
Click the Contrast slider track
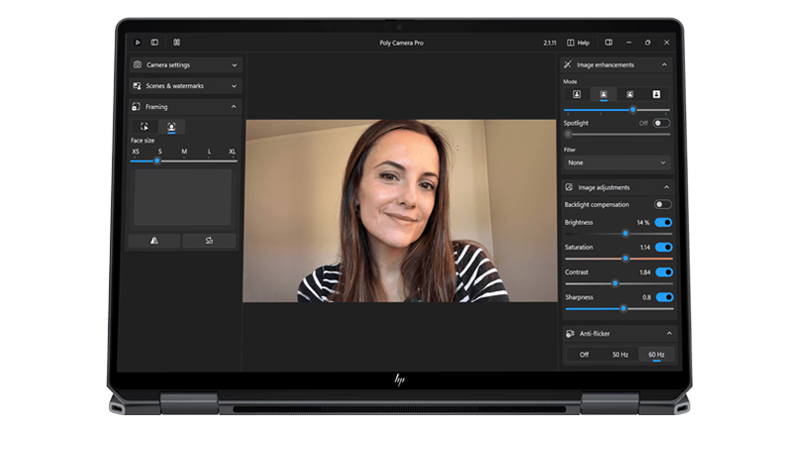(x=640, y=283)
